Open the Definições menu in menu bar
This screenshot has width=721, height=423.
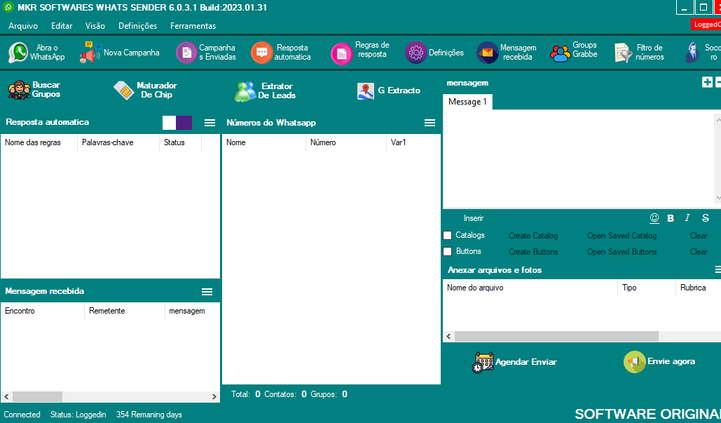click(137, 26)
